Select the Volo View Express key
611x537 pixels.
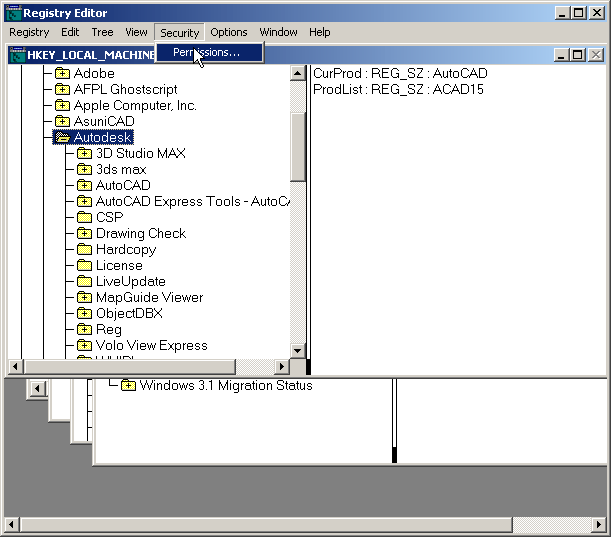click(151, 346)
